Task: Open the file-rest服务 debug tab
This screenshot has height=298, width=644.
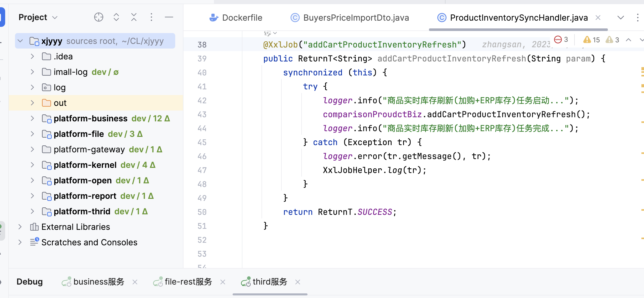Action: pos(182,282)
